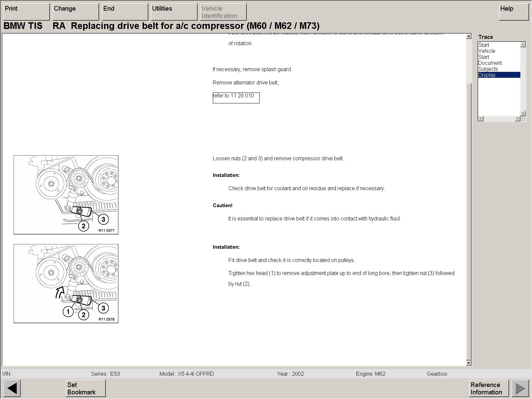Open diagram R11 0577 thumbnail
Screen dimensions: 532x399
click(x=66, y=195)
